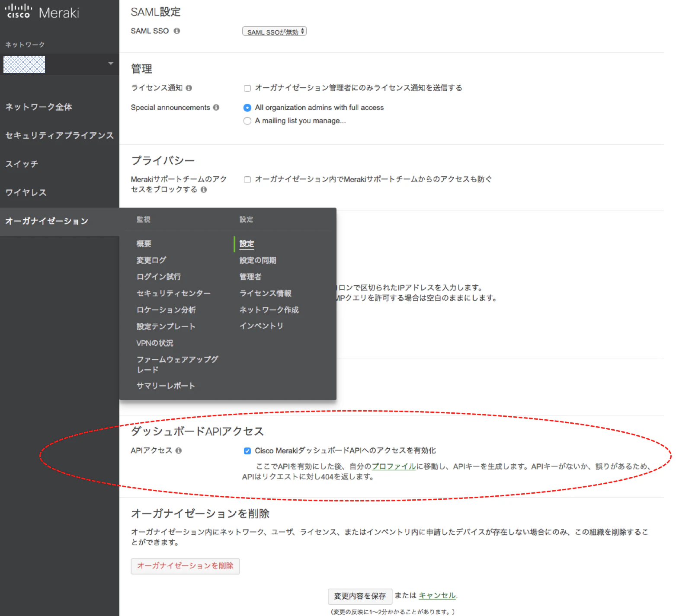Open 変更ログ menu item

click(x=151, y=260)
